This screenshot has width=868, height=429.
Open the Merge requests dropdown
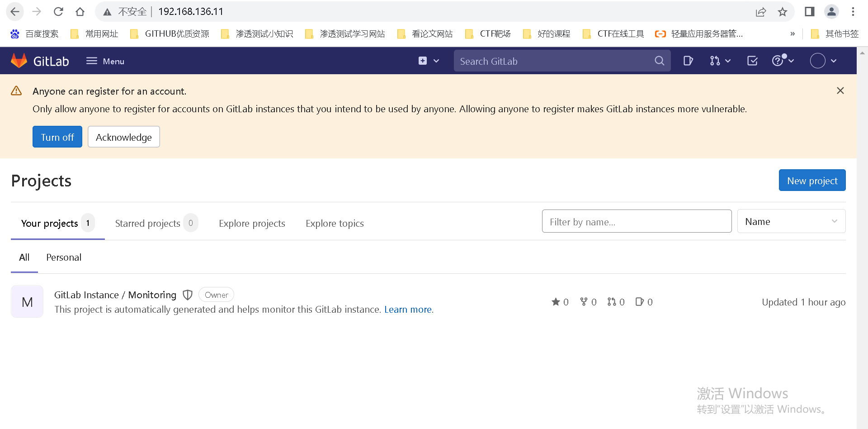720,61
